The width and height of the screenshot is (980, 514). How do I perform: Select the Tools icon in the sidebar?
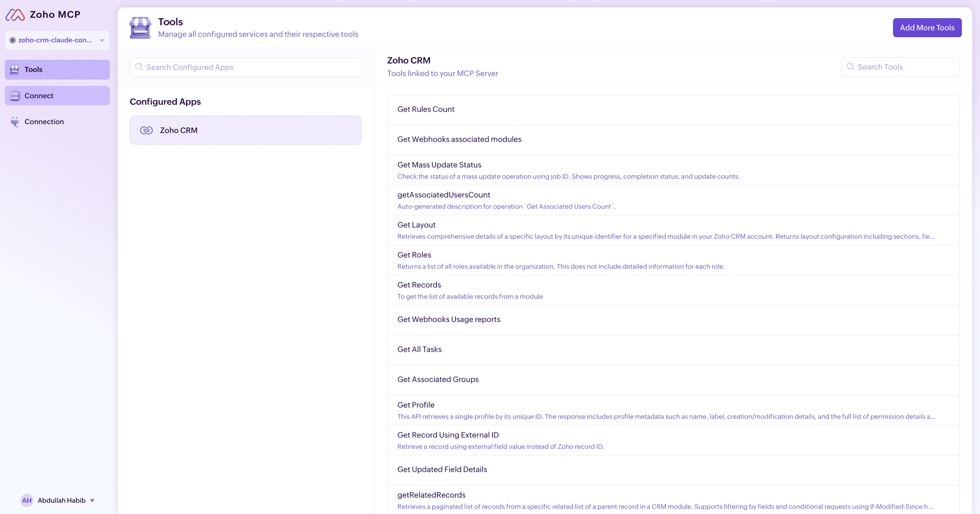pyautogui.click(x=15, y=69)
